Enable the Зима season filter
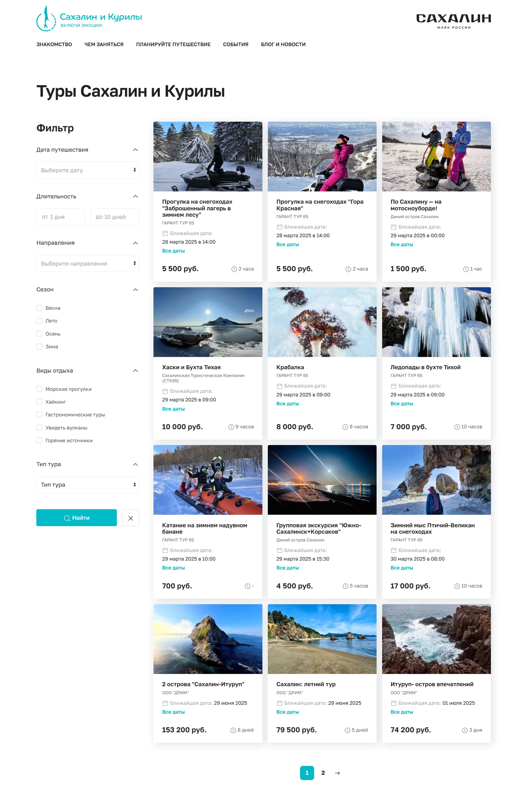 point(39,347)
